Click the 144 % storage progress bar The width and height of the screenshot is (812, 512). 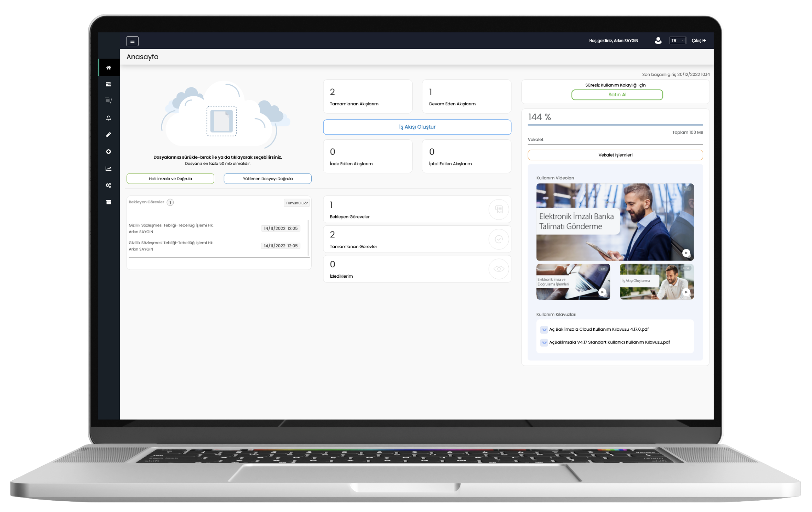[x=615, y=125]
